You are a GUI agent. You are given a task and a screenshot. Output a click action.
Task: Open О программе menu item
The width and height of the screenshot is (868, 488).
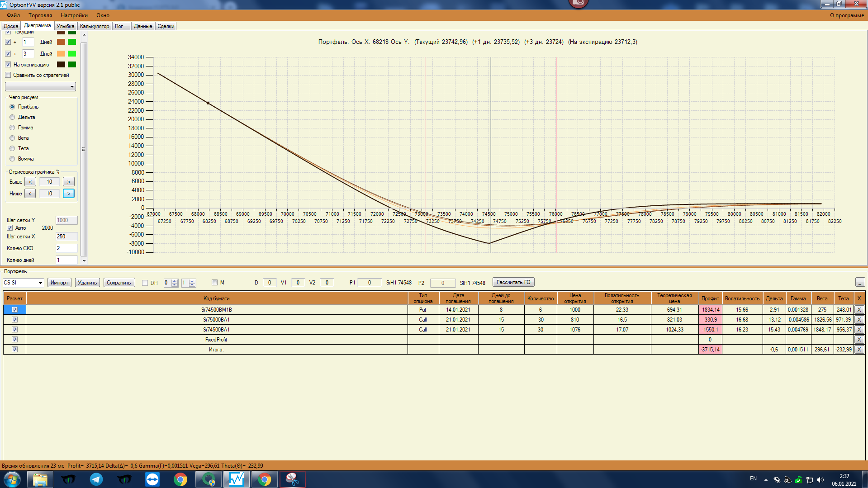click(847, 15)
